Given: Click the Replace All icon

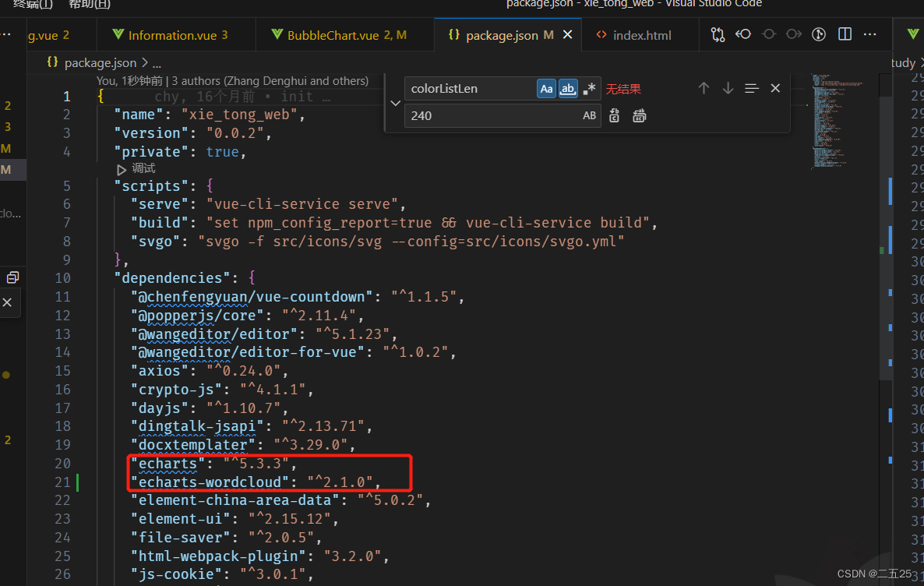Looking at the screenshot, I should point(640,115).
